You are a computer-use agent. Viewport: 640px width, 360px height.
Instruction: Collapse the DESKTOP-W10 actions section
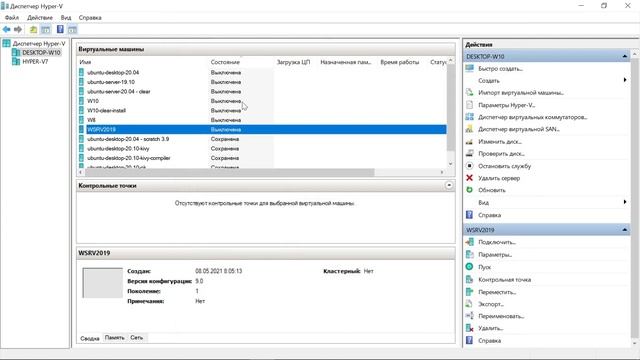point(624,56)
